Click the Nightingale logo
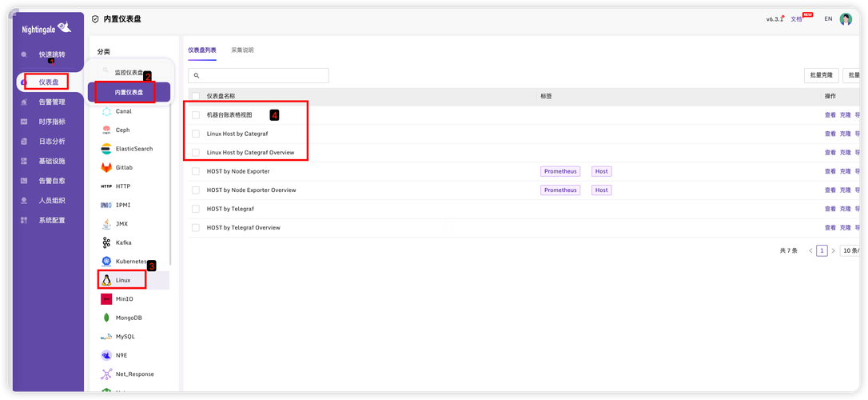 tap(47, 28)
